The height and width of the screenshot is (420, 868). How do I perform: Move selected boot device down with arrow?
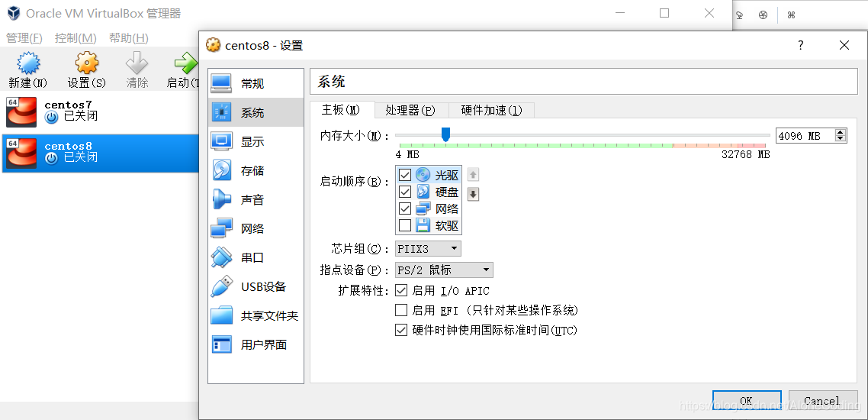tap(473, 194)
